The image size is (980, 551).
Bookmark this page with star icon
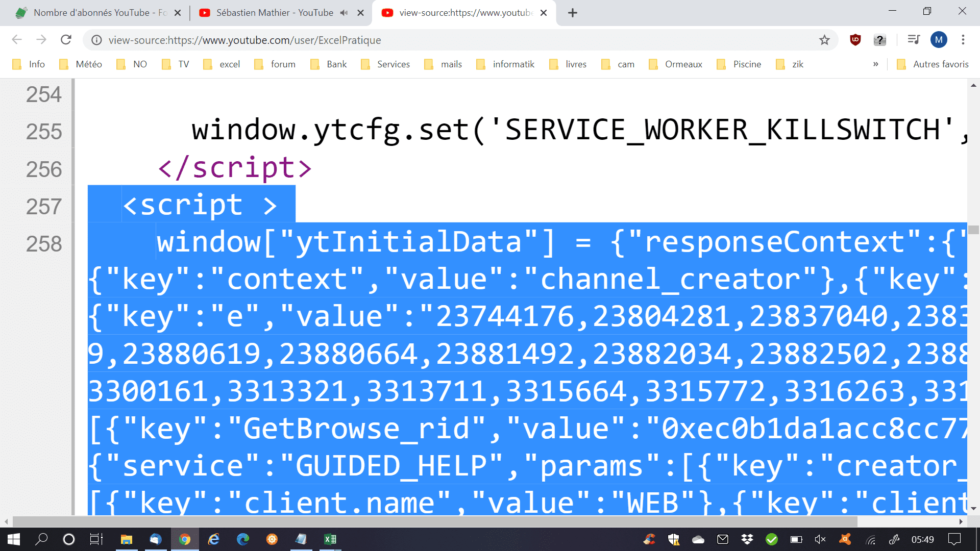pos(824,40)
